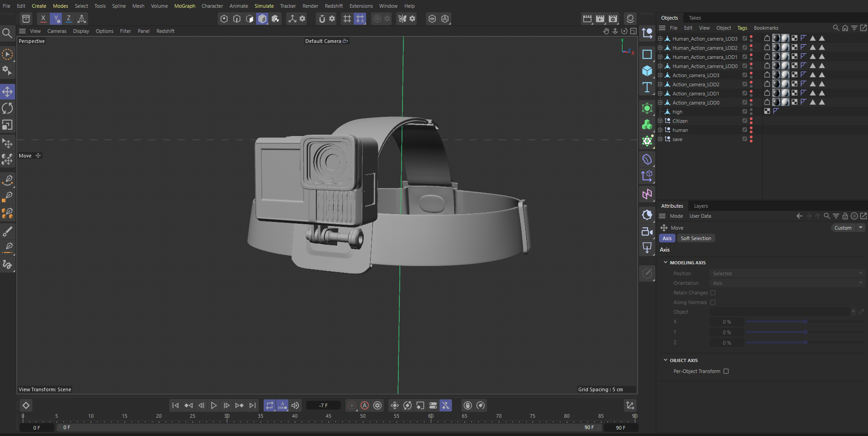The image size is (868, 436).
Task: Click the Text spline tool icon
Action: (x=647, y=87)
